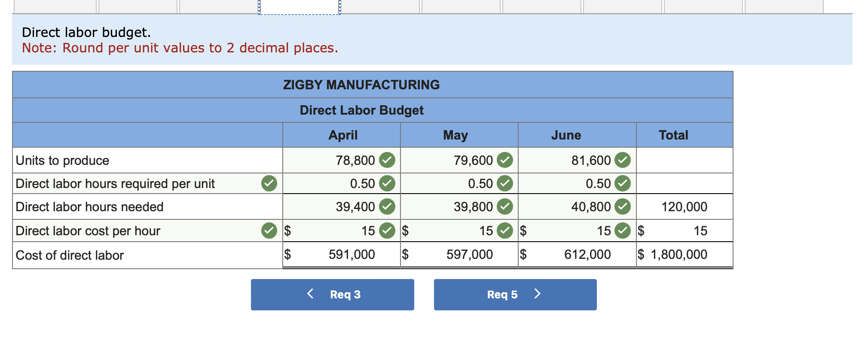Click the June column header
The width and height of the screenshot is (868, 352).
[x=566, y=135]
